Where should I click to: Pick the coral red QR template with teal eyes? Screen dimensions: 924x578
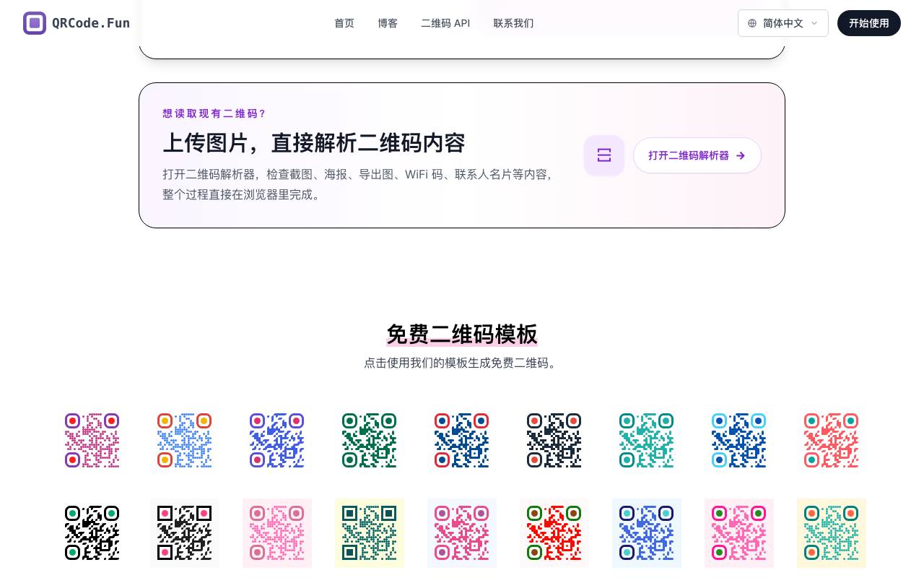pos(832,441)
